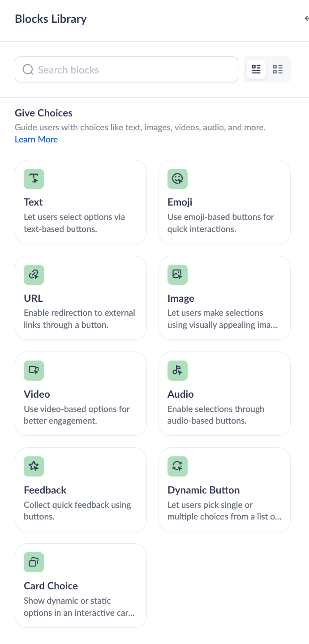This screenshot has height=644, width=309.
Task: Click the Text choice block icon
Action: click(x=34, y=179)
